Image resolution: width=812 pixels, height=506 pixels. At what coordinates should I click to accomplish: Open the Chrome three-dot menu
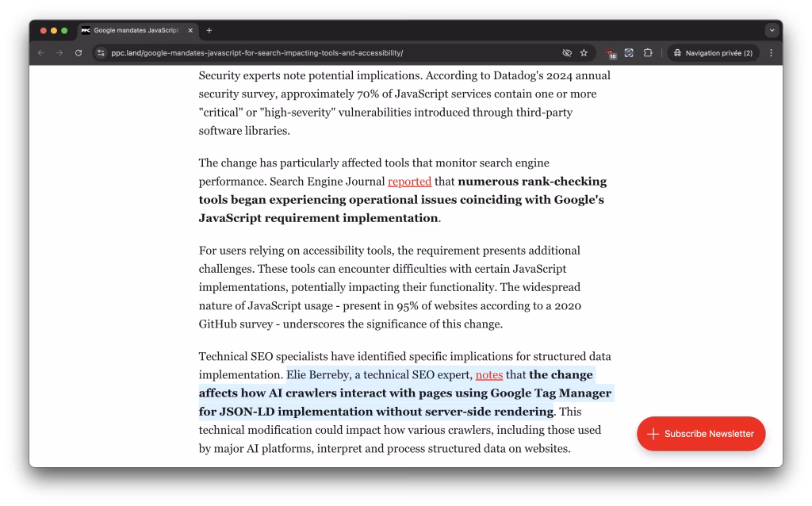[771, 53]
